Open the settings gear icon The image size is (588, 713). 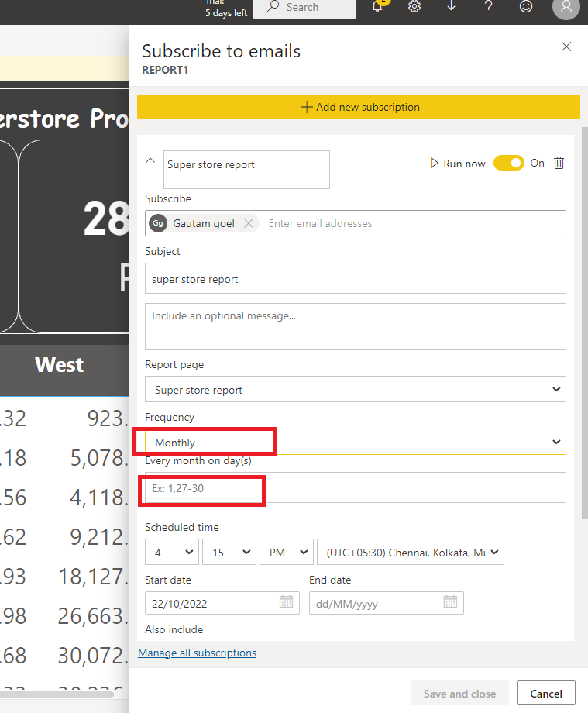click(414, 6)
